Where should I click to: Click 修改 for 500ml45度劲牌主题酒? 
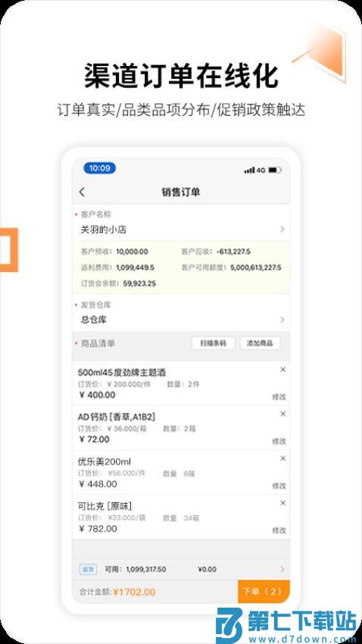click(x=279, y=397)
